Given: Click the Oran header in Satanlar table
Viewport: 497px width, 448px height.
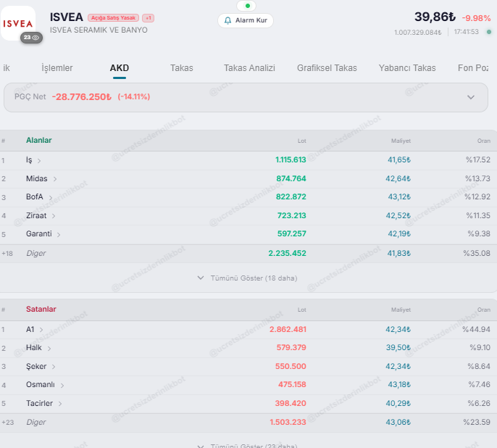Looking at the screenshot, I should [484, 310].
